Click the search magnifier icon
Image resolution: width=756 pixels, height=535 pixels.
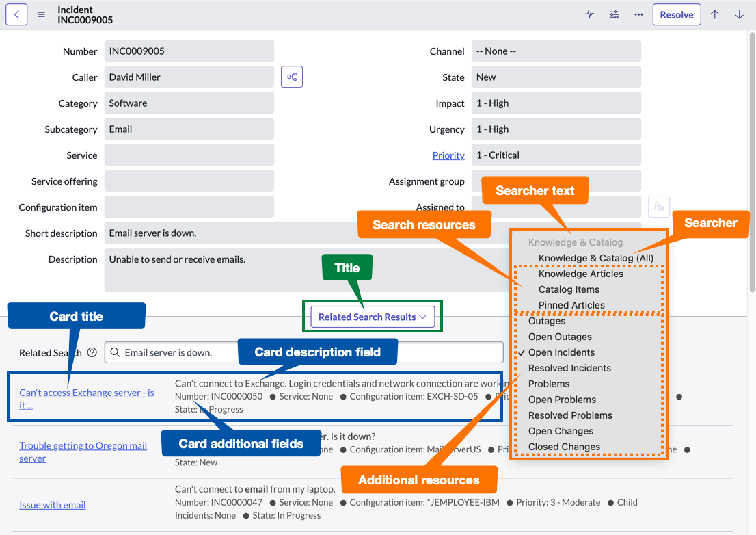coord(116,352)
